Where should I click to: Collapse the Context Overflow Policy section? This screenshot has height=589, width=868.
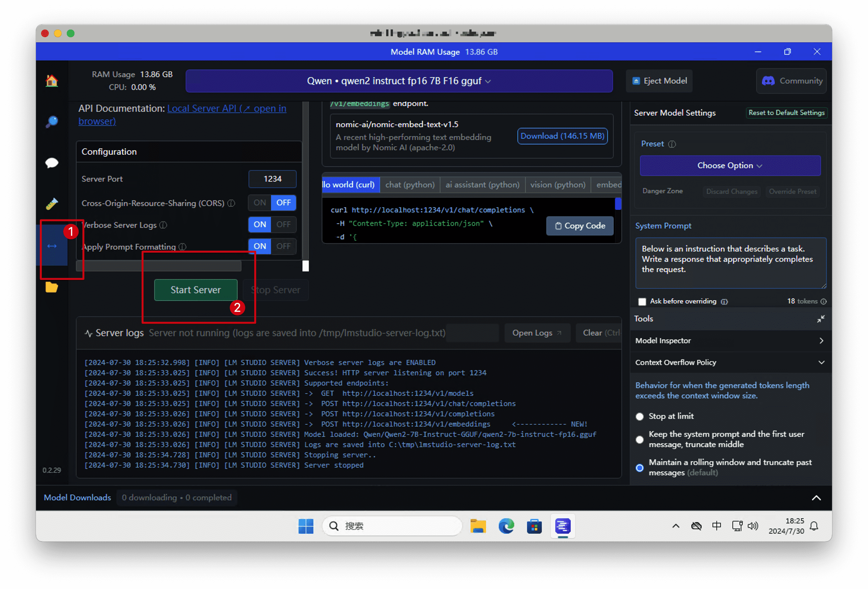point(731,363)
